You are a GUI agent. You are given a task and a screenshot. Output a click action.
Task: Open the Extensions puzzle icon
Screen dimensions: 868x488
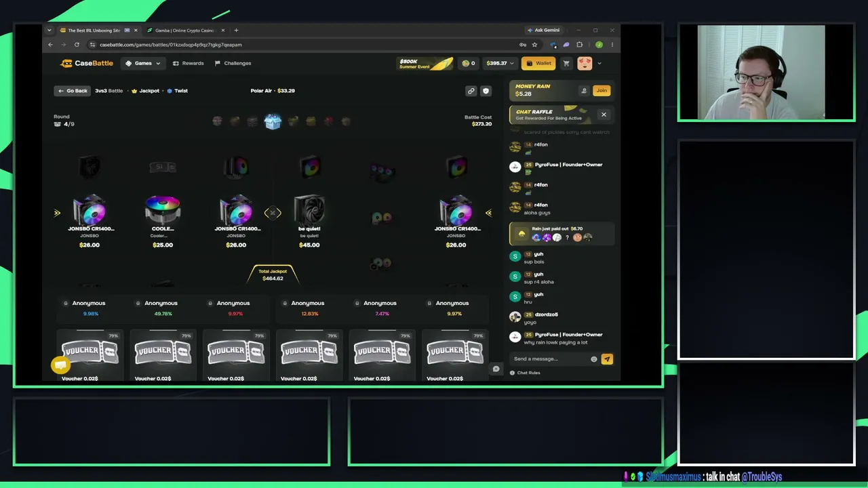click(579, 45)
